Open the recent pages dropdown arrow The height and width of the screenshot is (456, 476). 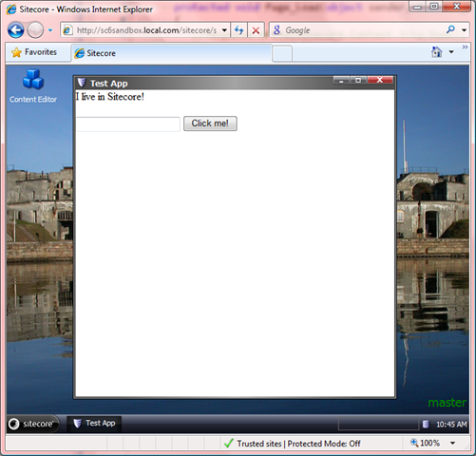[50, 30]
